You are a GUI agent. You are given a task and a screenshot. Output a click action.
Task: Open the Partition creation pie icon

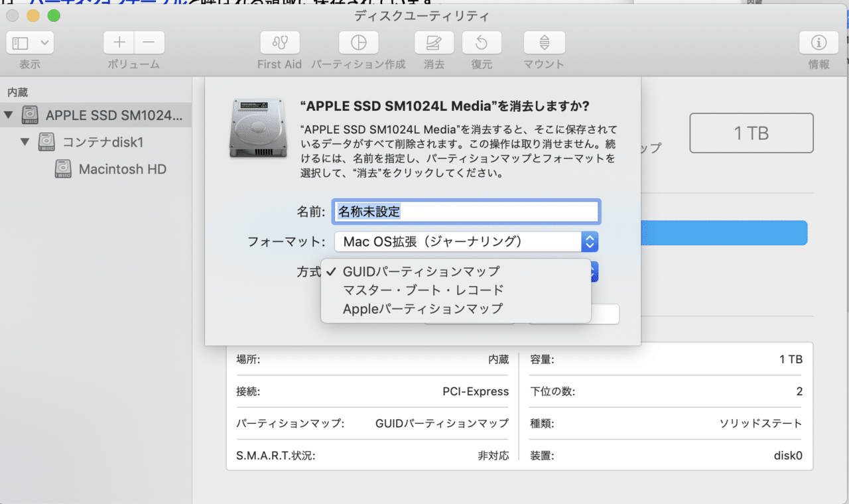pyautogui.click(x=359, y=43)
